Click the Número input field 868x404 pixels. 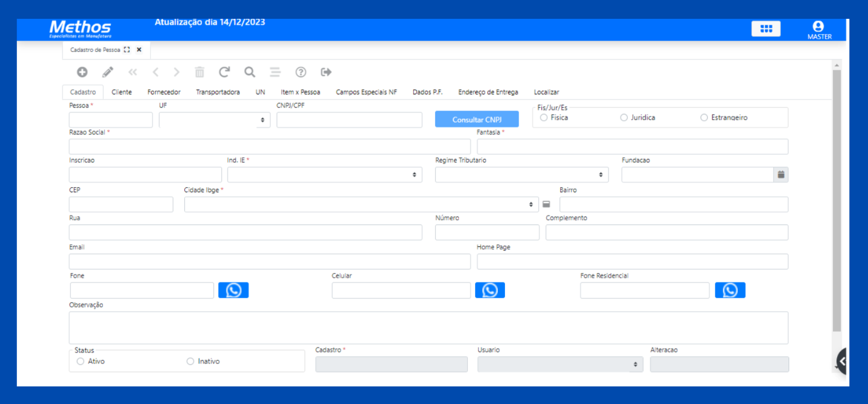[x=487, y=232]
